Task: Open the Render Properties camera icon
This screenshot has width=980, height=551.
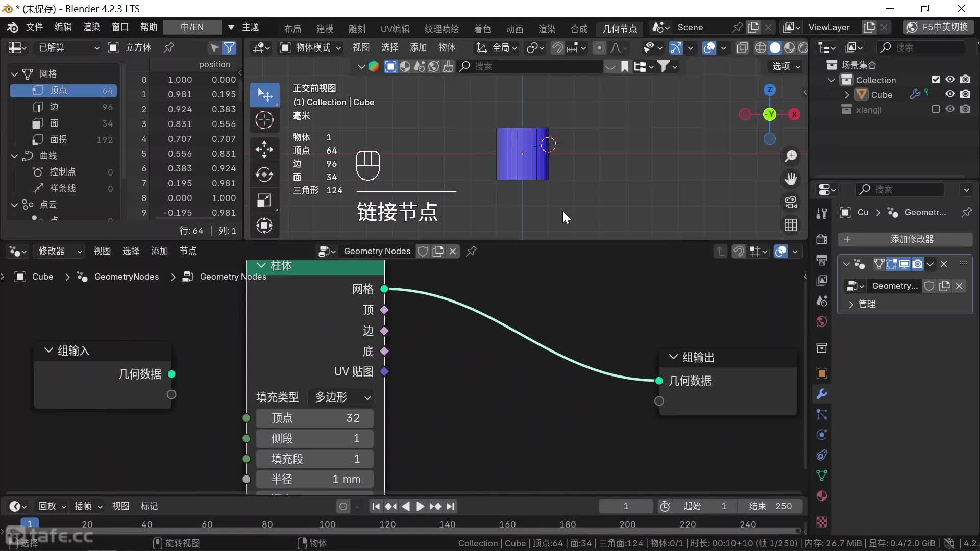Action: coord(822,239)
